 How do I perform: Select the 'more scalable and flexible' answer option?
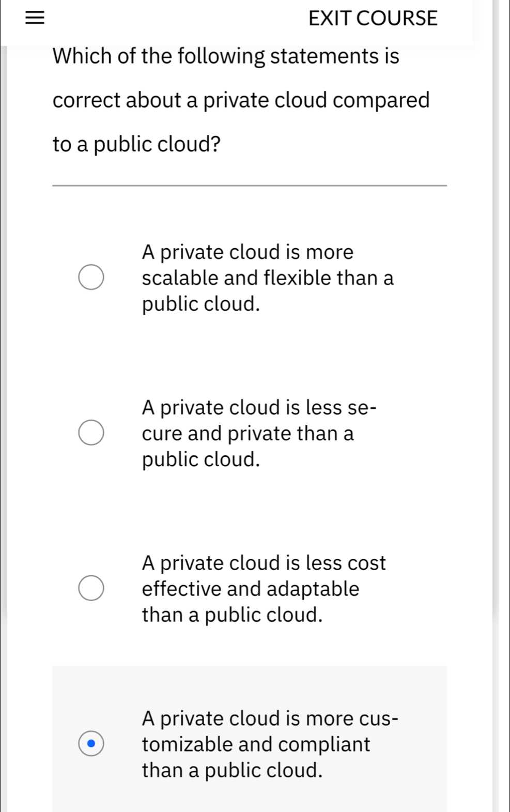click(x=92, y=277)
